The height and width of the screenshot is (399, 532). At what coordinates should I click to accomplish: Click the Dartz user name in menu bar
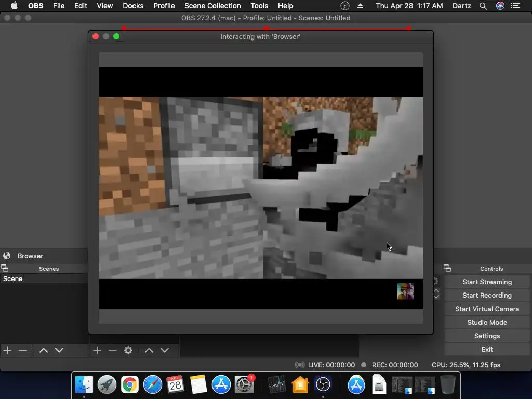(x=461, y=6)
